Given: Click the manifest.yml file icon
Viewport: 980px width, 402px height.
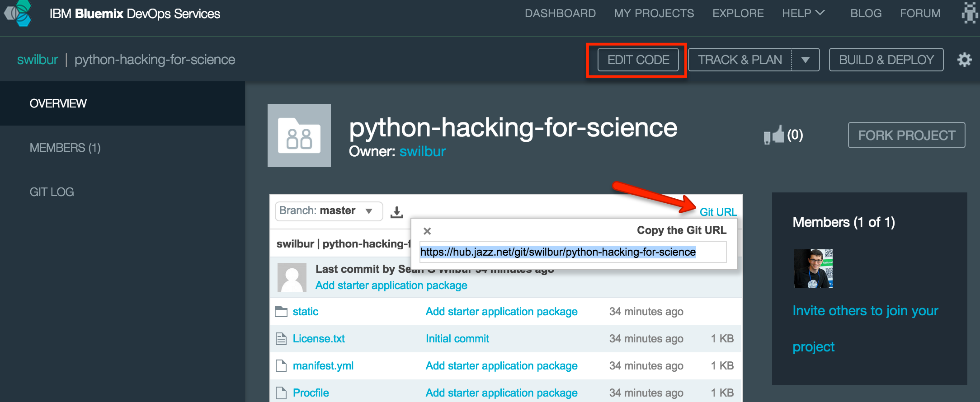Looking at the screenshot, I should coord(281,366).
